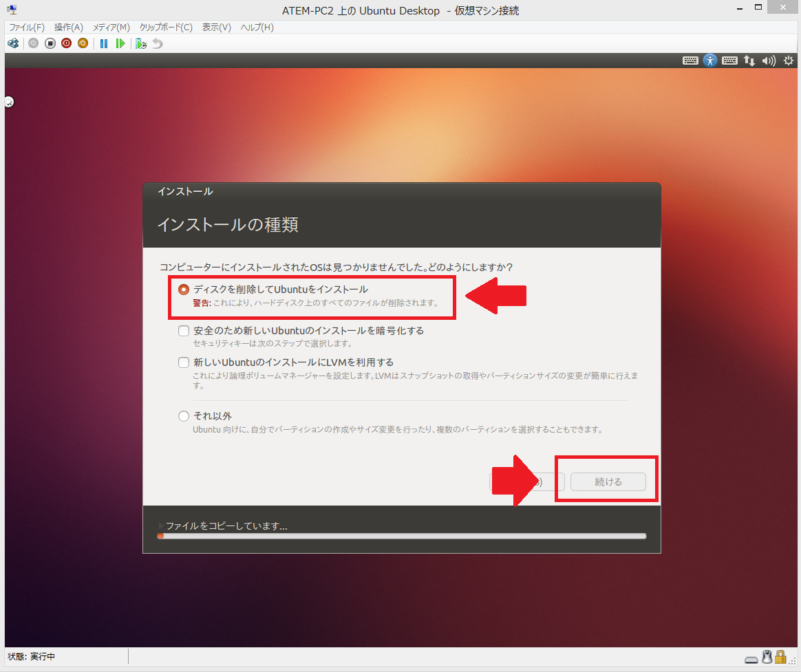Click the 'コンピューターにインストールされたOSは' question text
This screenshot has width=801, height=672.
coord(336,267)
